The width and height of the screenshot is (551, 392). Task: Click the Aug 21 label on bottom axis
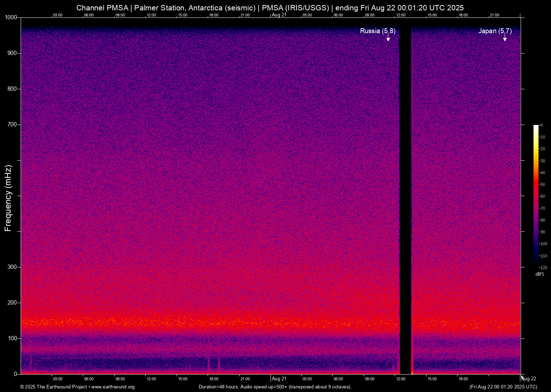point(279,379)
